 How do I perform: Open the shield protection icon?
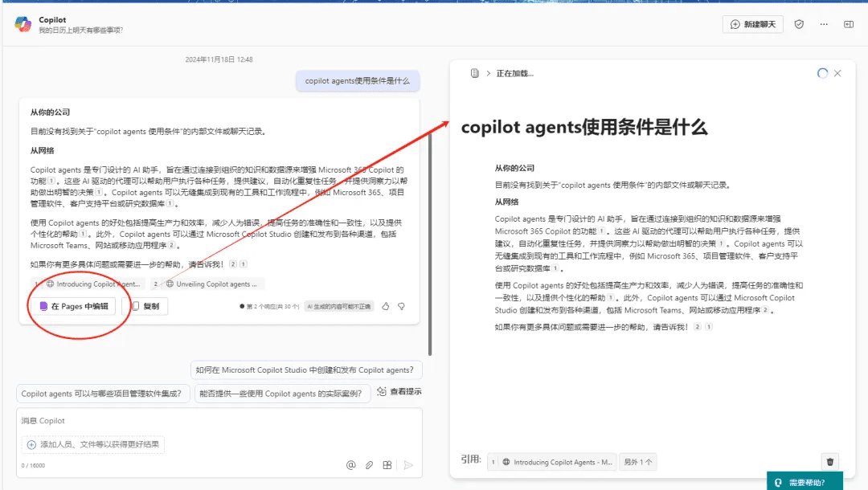click(x=799, y=24)
